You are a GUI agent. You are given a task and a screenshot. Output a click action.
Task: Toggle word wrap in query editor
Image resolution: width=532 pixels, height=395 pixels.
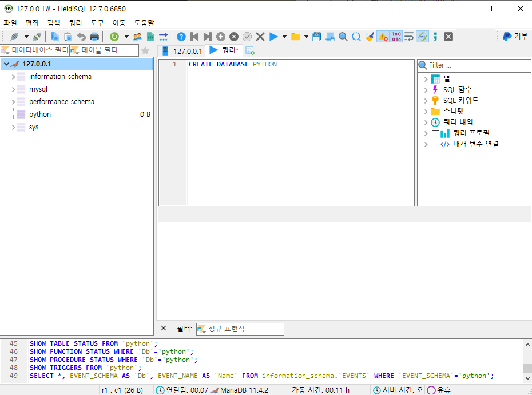click(409, 36)
